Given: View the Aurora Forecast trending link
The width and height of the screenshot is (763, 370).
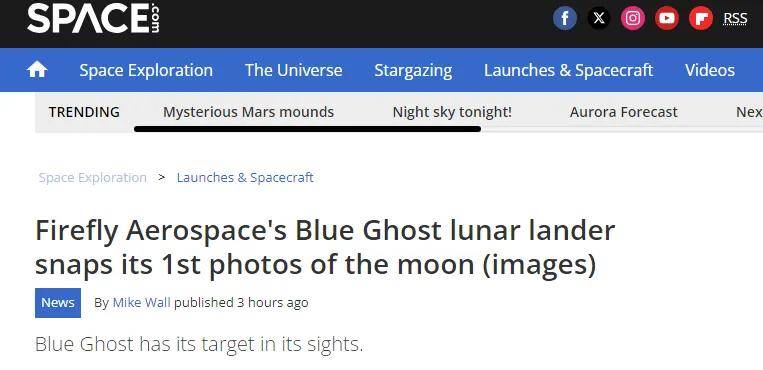Looking at the screenshot, I should tap(623, 112).
